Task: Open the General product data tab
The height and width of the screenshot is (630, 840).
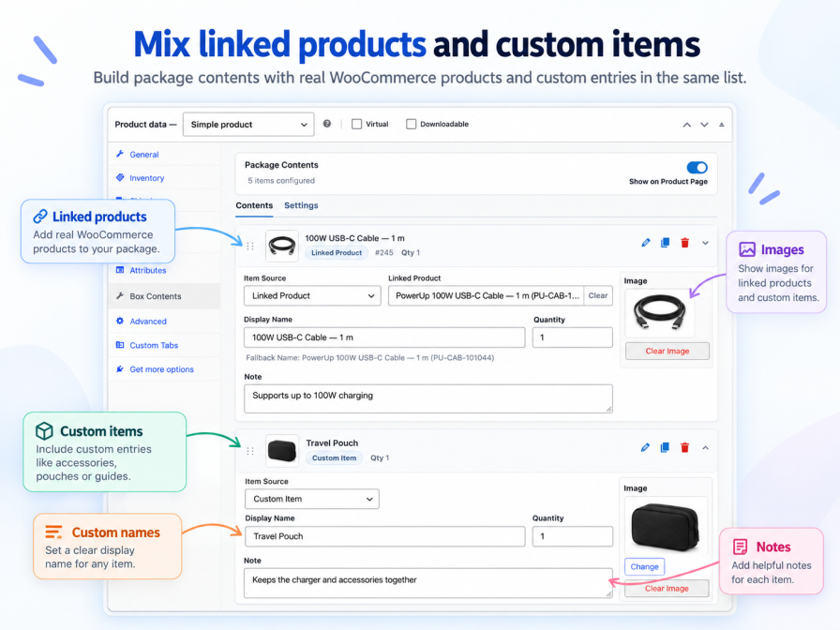Action: [143, 155]
